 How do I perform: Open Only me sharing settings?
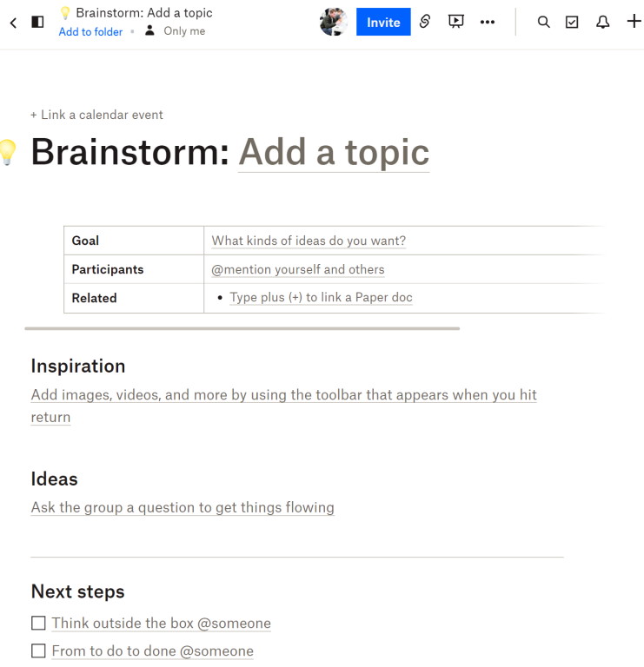pos(176,31)
